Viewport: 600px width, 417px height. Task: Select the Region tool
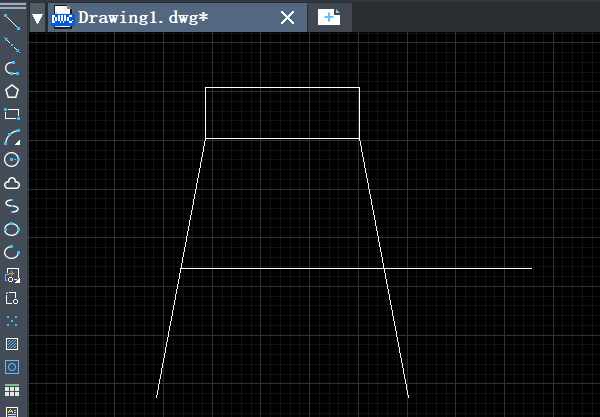12,367
